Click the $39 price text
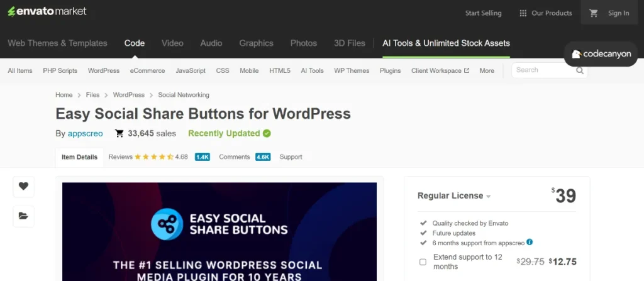Image resolution: width=644 pixels, height=281 pixels. 563,196
